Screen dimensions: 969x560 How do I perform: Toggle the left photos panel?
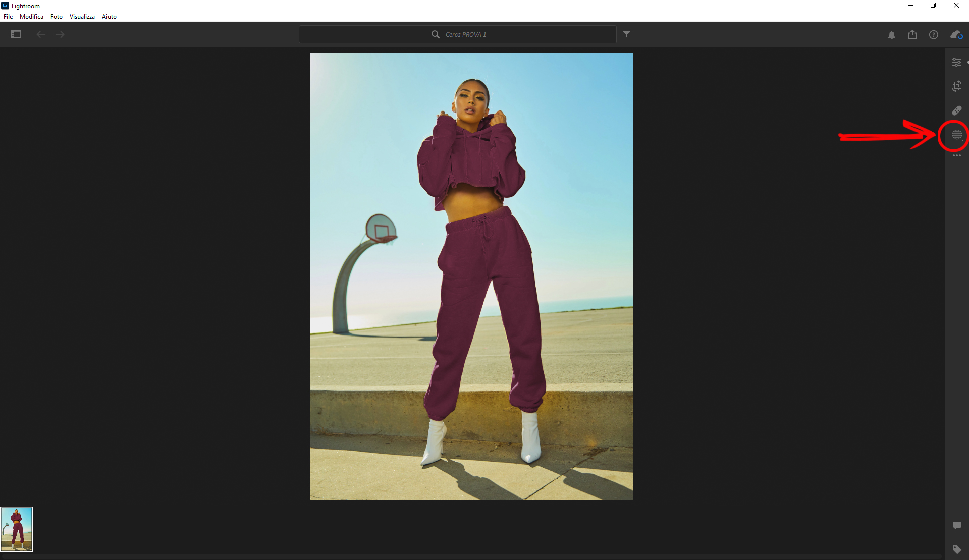[x=16, y=34]
